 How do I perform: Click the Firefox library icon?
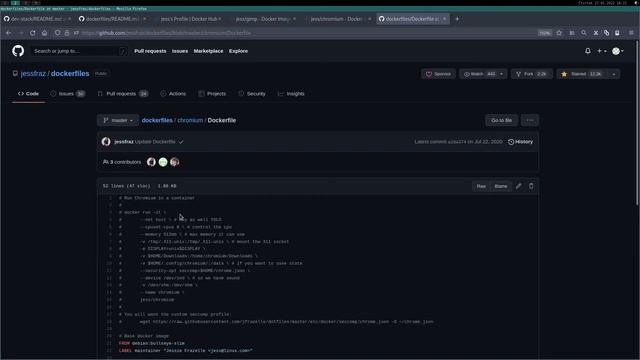pyautogui.click(x=572, y=33)
